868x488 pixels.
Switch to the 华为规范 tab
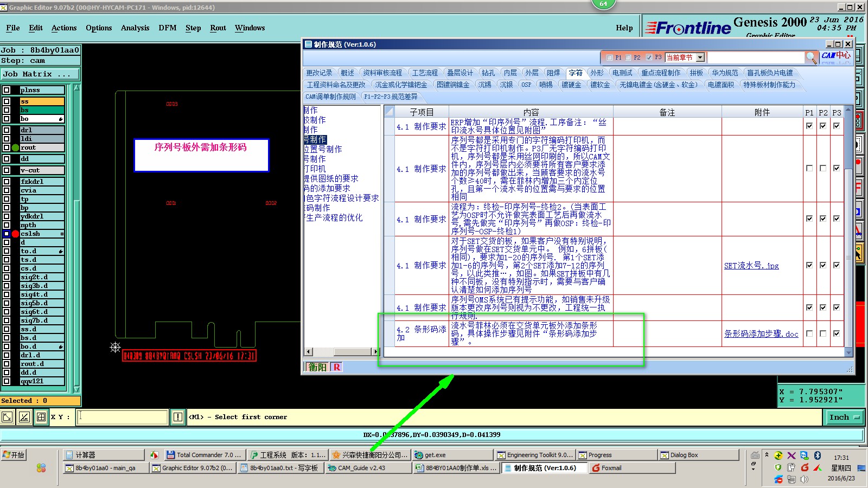(x=725, y=73)
